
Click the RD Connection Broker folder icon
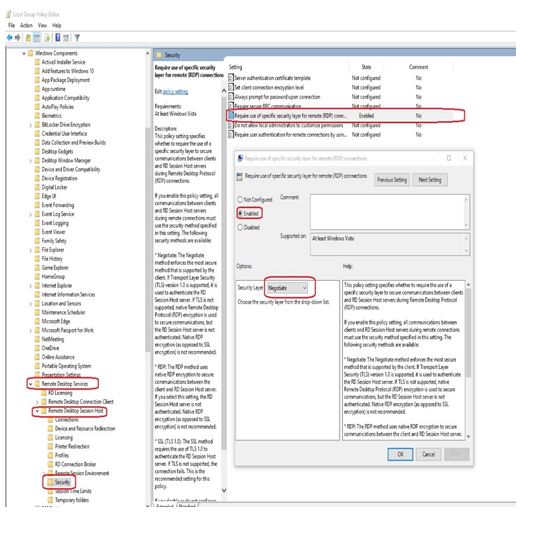coord(50,464)
